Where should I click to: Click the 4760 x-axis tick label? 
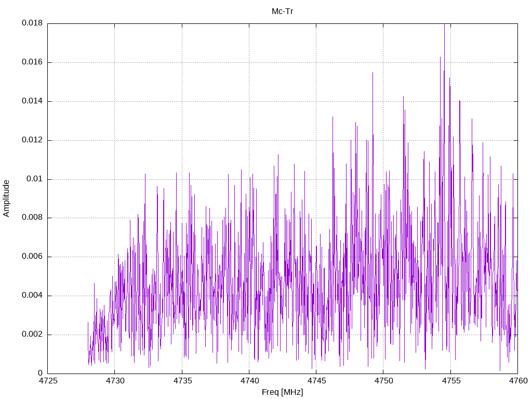click(x=518, y=381)
